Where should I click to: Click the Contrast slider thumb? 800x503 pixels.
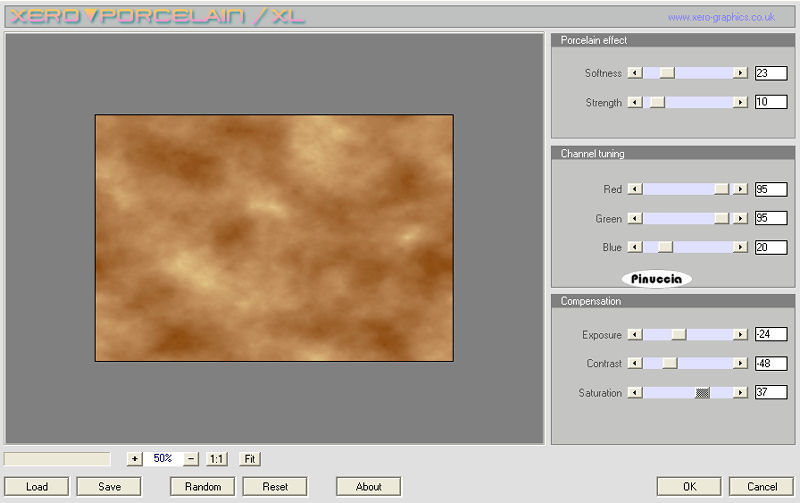coord(670,363)
